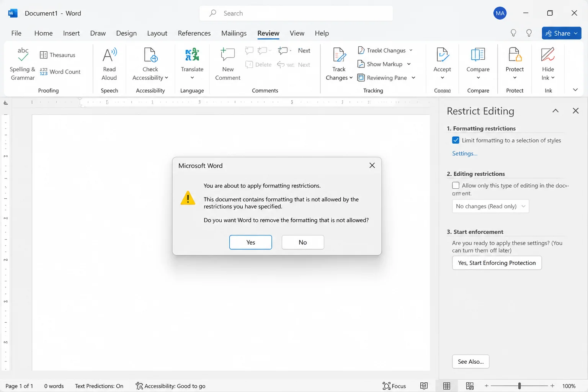Expand the Compare dropdown chevron
Screen dimensions: 588x392
click(478, 78)
